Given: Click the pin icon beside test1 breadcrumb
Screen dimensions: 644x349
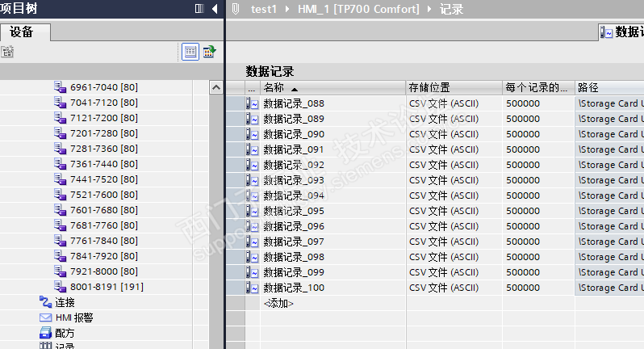Looking at the screenshot, I should click(x=236, y=9).
